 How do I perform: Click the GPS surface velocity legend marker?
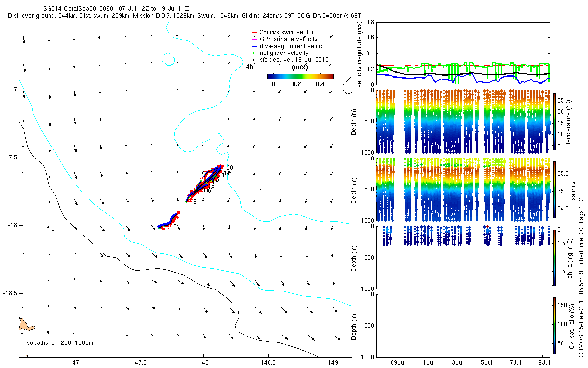pos(254,39)
